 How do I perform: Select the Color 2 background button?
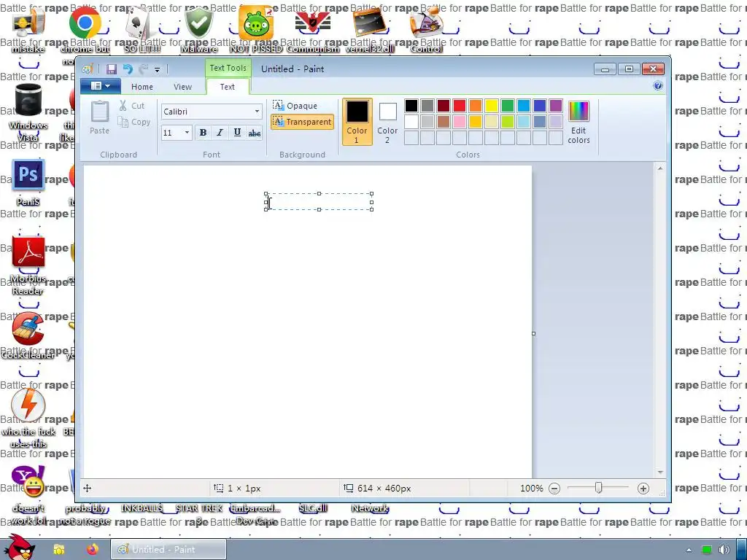pyautogui.click(x=387, y=122)
